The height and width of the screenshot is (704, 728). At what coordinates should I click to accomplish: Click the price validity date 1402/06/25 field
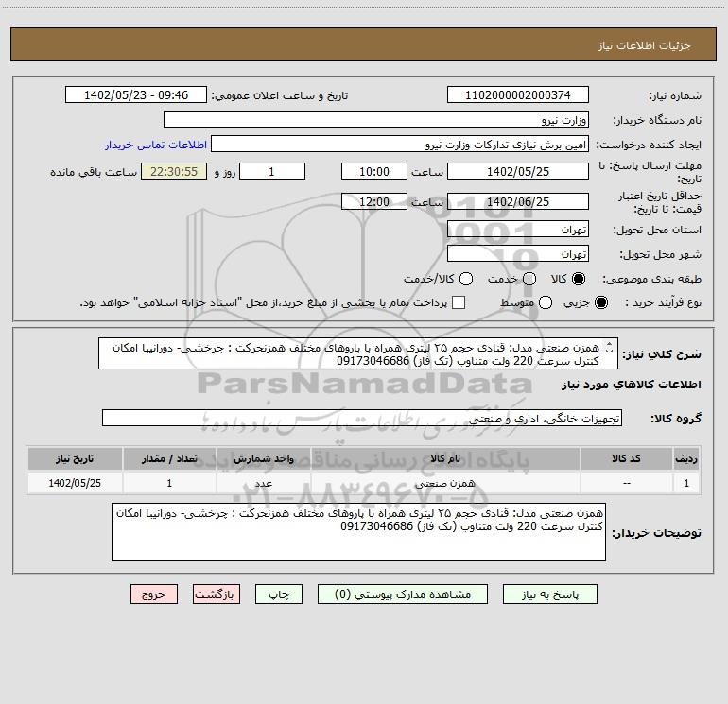(518, 201)
